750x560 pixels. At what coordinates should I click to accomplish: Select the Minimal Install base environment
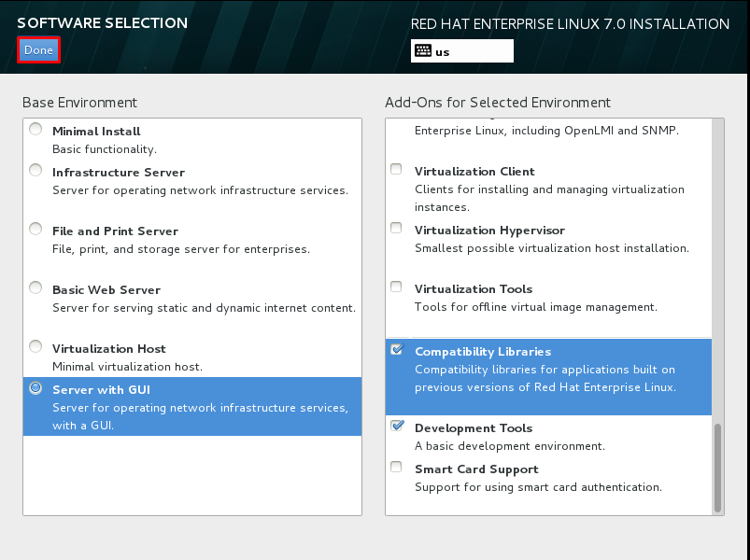(35, 129)
